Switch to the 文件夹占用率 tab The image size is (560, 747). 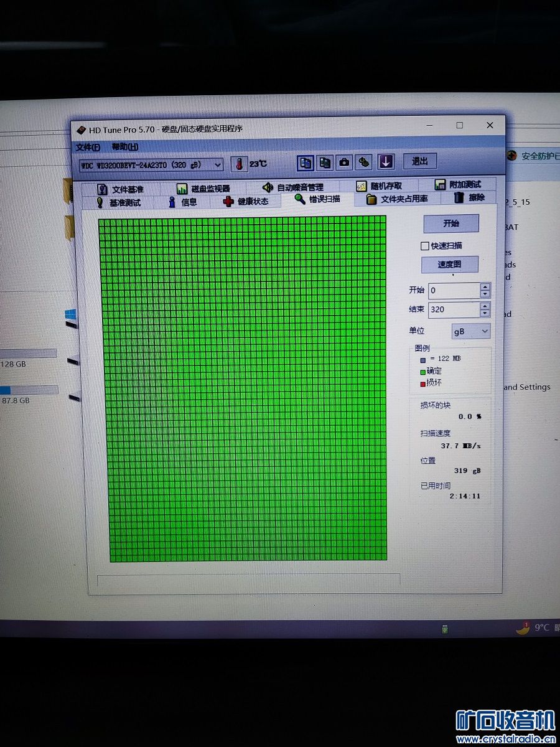[x=397, y=199]
